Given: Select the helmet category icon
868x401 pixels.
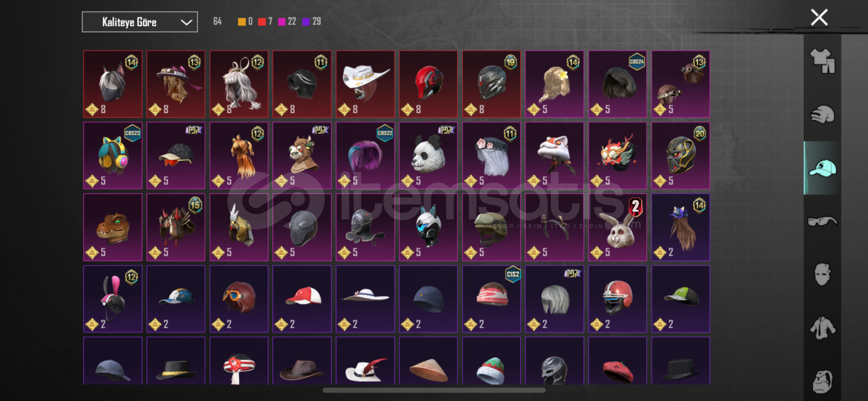Looking at the screenshot, I should (822, 114).
